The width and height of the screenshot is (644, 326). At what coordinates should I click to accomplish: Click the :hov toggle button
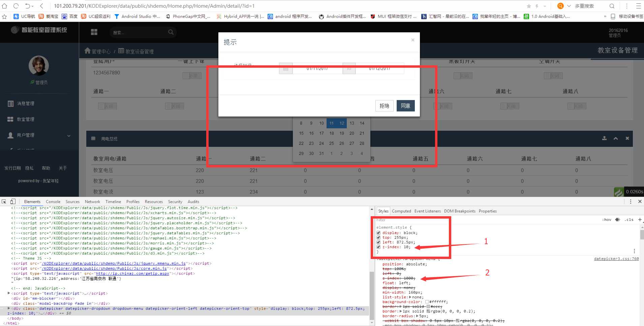pyautogui.click(x=607, y=220)
